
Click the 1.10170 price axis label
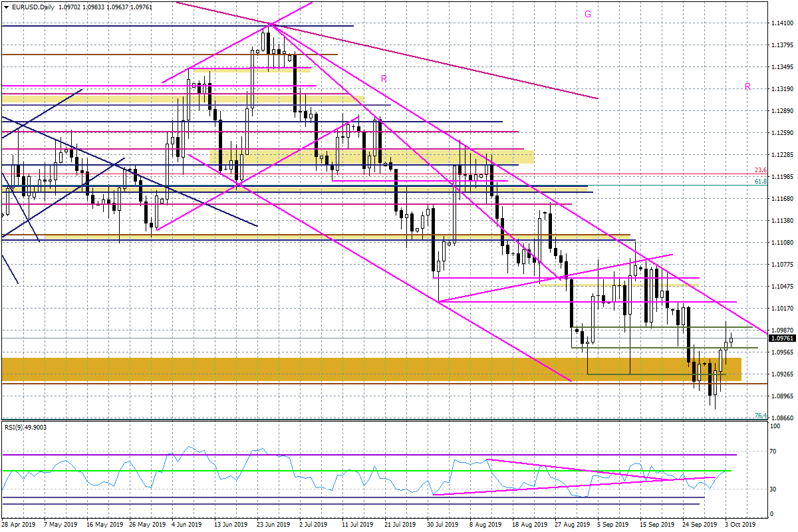click(783, 309)
